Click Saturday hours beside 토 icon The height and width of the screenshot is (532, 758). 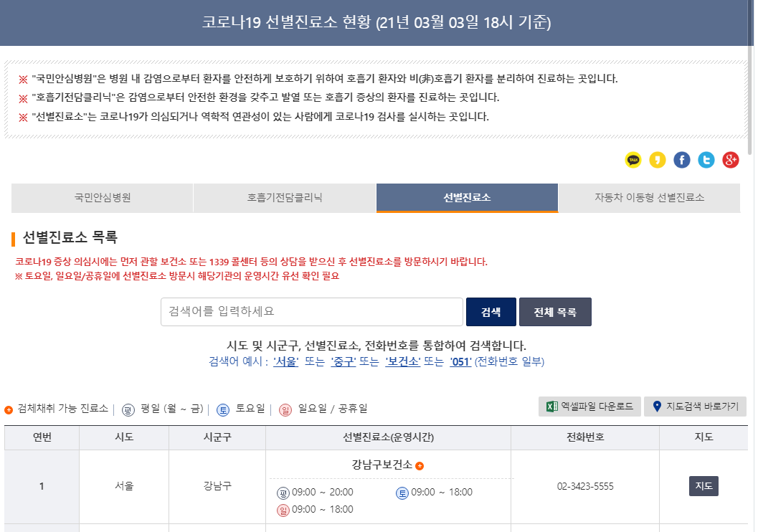tap(442, 493)
